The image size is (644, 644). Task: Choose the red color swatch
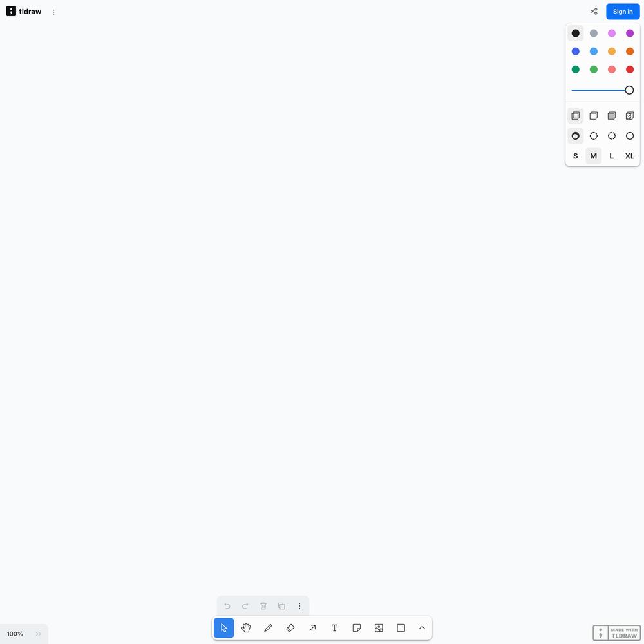tap(630, 70)
